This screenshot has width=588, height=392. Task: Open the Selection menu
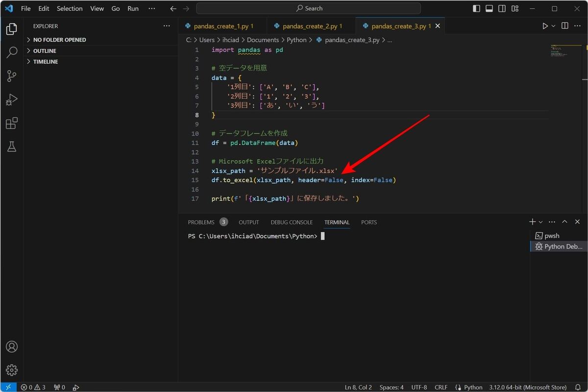tap(70, 8)
